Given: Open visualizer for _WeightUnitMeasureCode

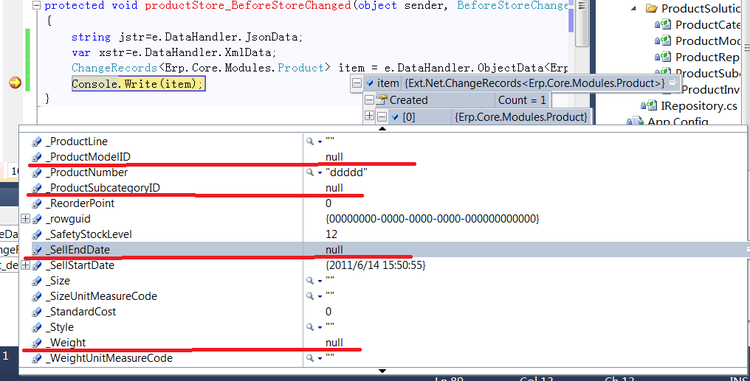Looking at the screenshot, I should pos(310,358).
